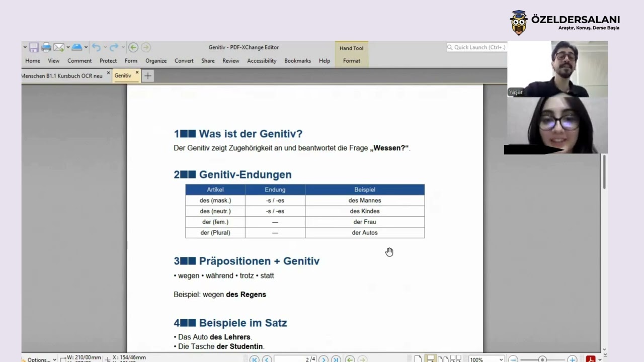Go to previous page in status bar
Screen dimensions: 644x362
tap(267, 359)
